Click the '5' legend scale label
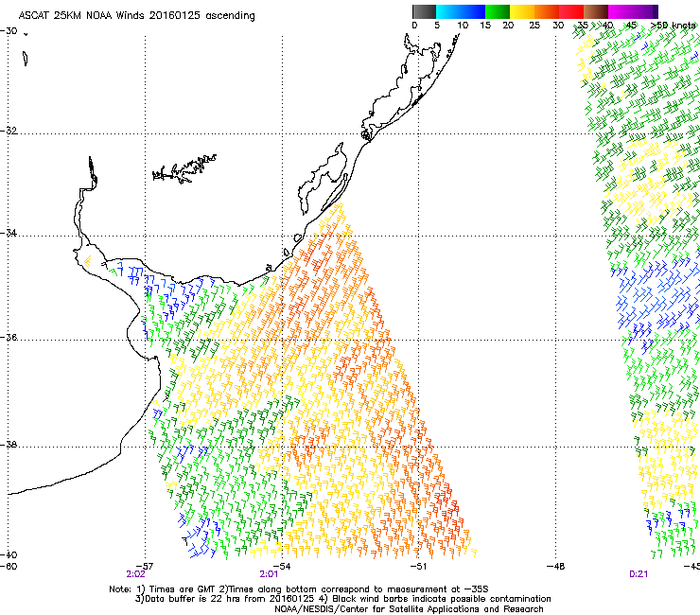Image resolution: width=700 pixels, height=615 pixels. tap(437, 26)
